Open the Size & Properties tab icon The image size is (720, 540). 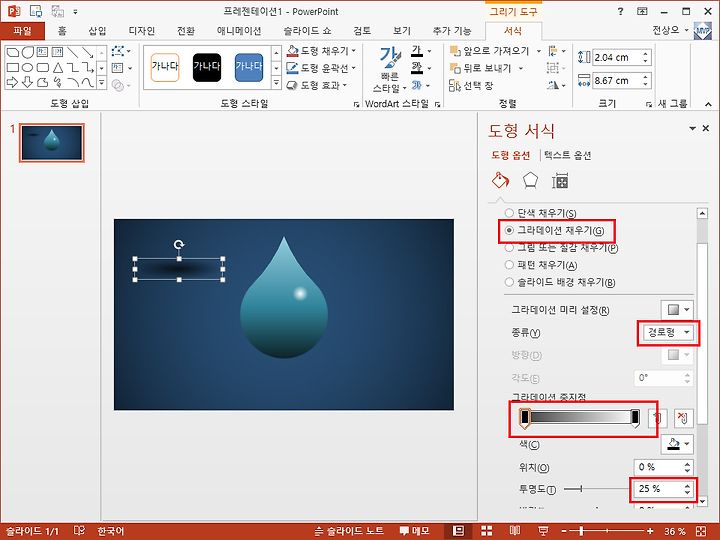pos(560,180)
